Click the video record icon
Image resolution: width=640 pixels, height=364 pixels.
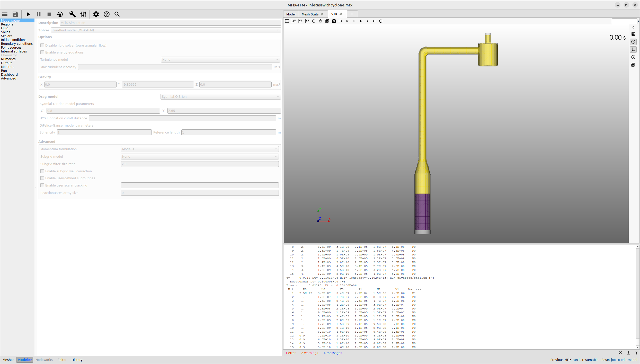click(x=340, y=21)
